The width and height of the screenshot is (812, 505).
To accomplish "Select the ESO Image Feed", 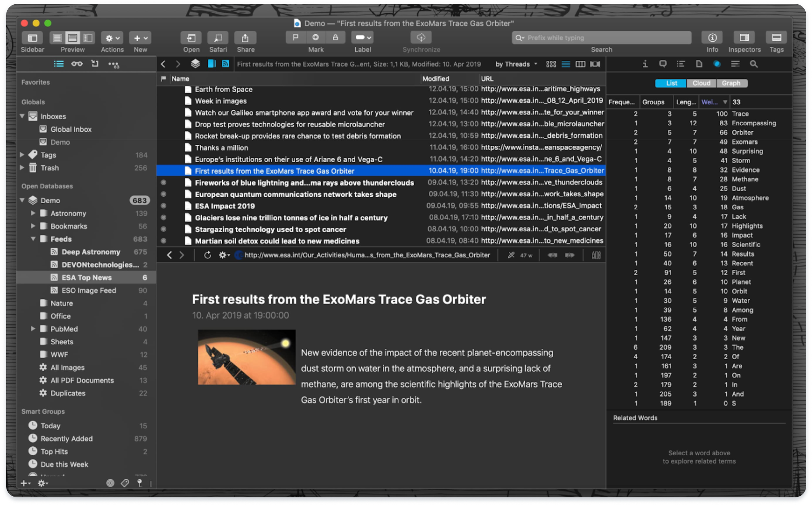I will pyautogui.click(x=86, y=290).
